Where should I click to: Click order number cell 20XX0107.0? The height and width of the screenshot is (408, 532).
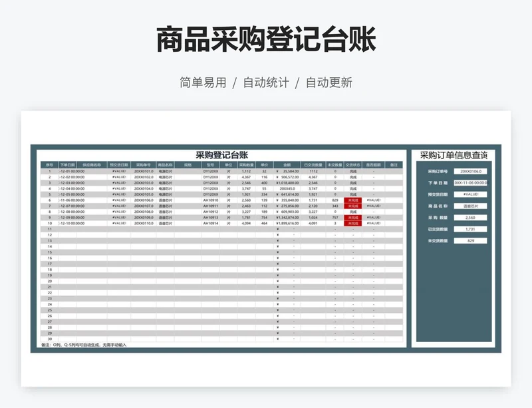[x=144, y=206]
